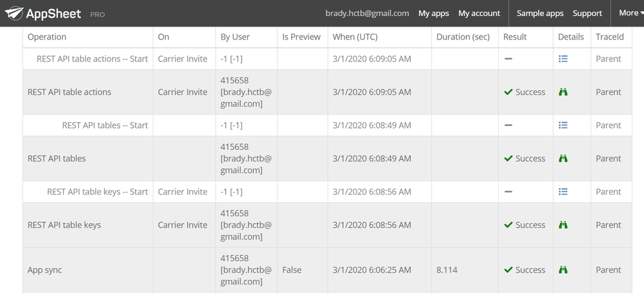Open list details for REST API table keys Start
The height and width of the screenshot is (294, 644).
coord(563,192)
